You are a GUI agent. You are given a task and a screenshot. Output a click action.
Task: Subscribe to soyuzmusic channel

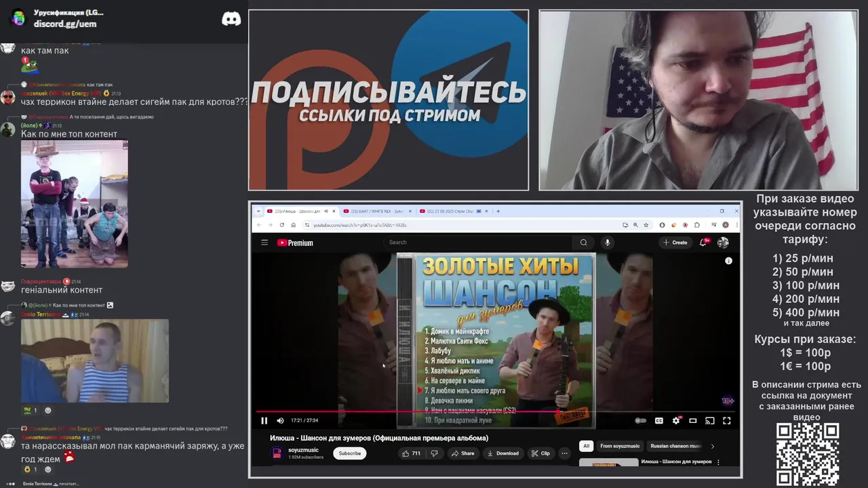click(x=350, y=453)
